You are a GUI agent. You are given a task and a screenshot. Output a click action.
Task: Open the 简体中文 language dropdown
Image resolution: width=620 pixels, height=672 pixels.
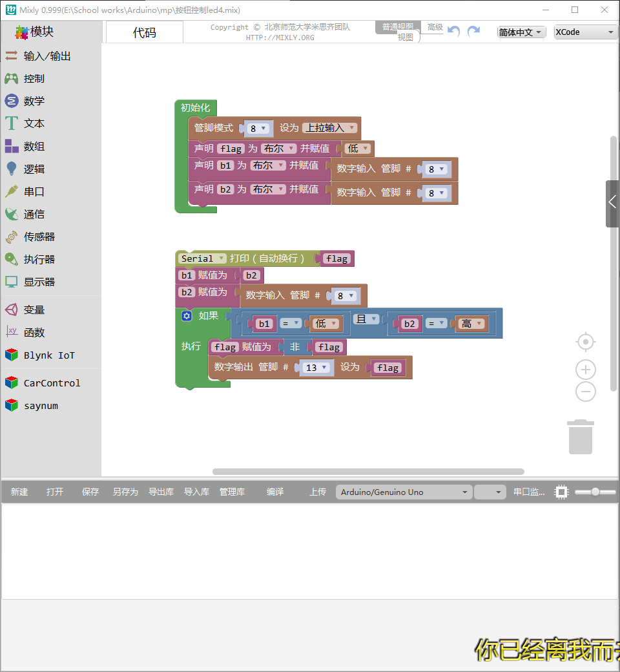[521, 32]
